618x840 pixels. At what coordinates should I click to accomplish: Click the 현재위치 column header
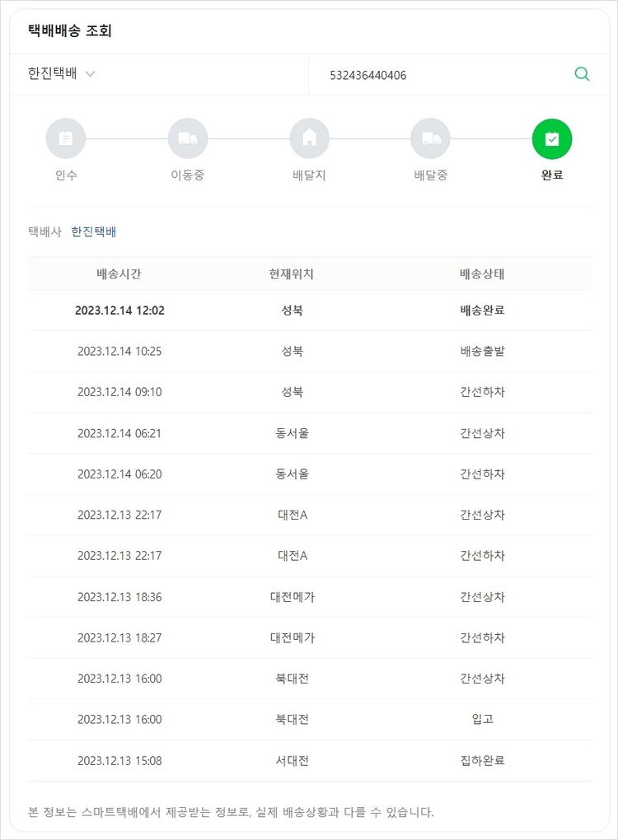(x=293, y=273)
